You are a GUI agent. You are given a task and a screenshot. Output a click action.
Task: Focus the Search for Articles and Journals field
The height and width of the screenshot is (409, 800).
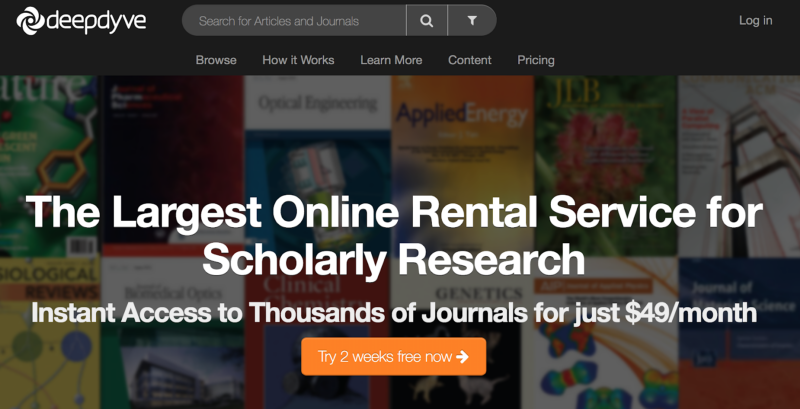[294, 20]
